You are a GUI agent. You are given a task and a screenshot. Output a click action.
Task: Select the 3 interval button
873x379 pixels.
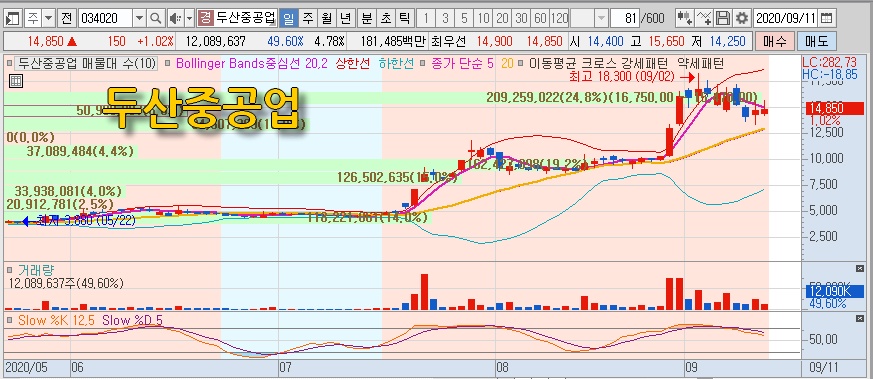coord(445,18)
